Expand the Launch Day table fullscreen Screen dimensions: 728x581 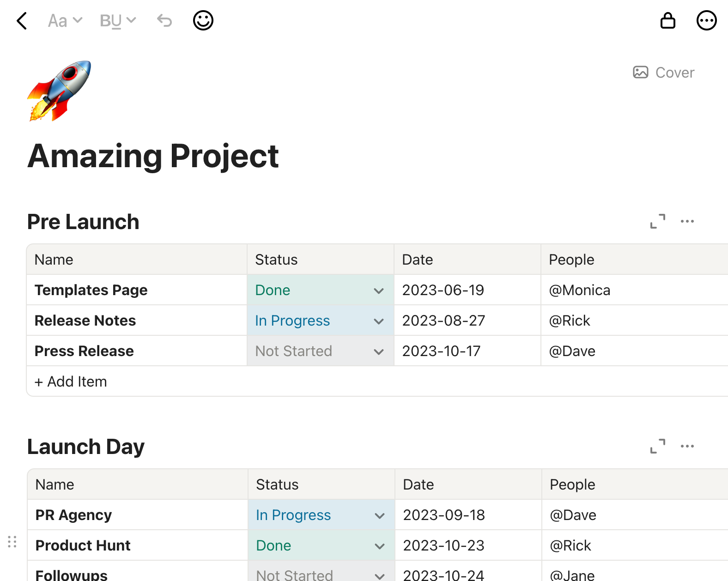tap(657, 446)
